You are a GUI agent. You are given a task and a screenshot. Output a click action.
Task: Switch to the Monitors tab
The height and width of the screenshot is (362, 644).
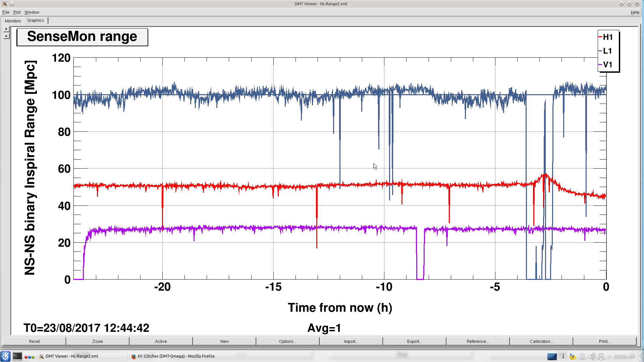[13, 21]
